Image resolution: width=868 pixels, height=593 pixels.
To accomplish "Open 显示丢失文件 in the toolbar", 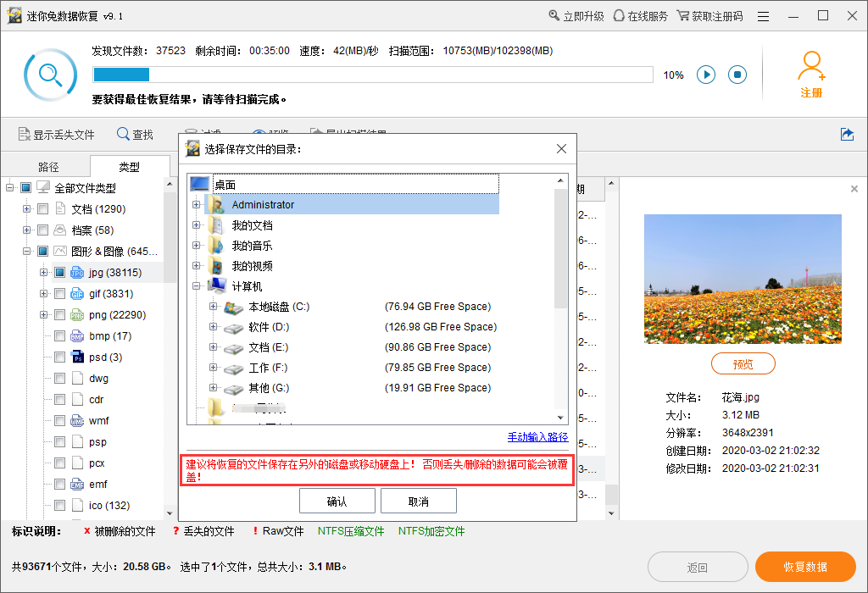I will (56, 135).
